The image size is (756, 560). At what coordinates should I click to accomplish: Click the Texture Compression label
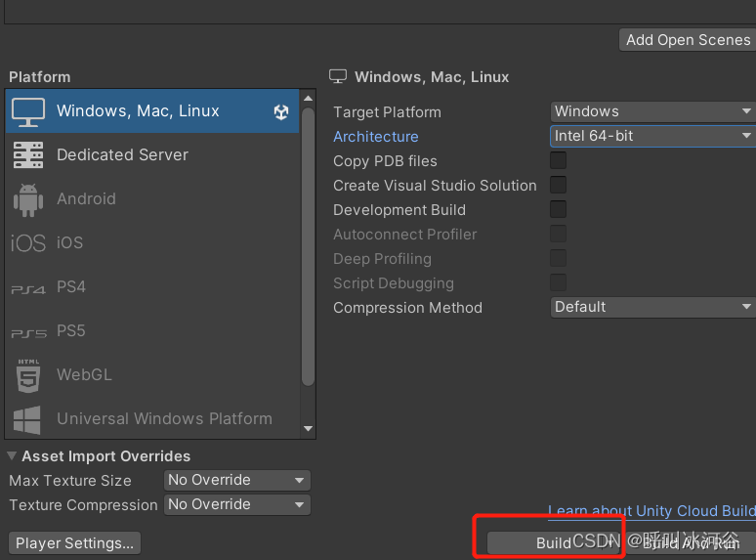pyautogui.click(x=83, y=505)
